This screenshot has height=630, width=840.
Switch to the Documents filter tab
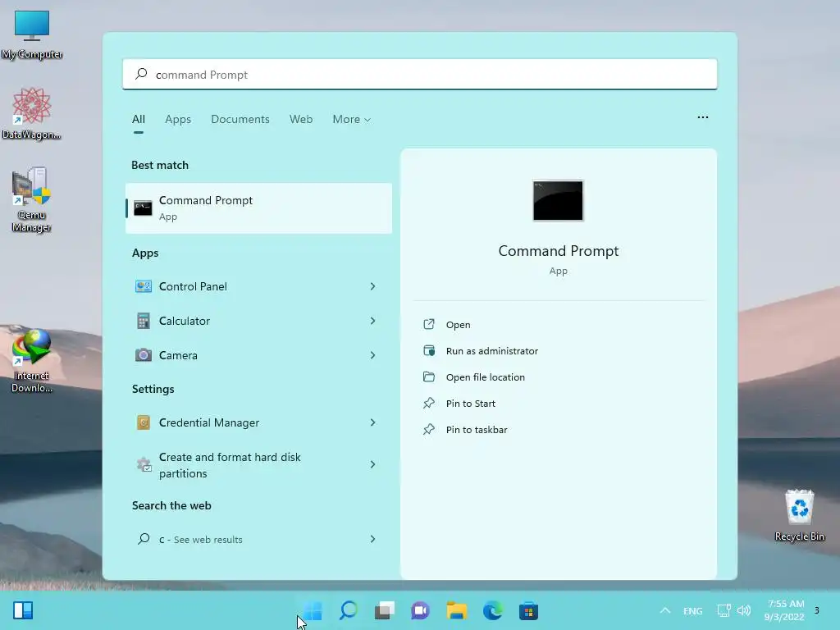coord(240,120)
